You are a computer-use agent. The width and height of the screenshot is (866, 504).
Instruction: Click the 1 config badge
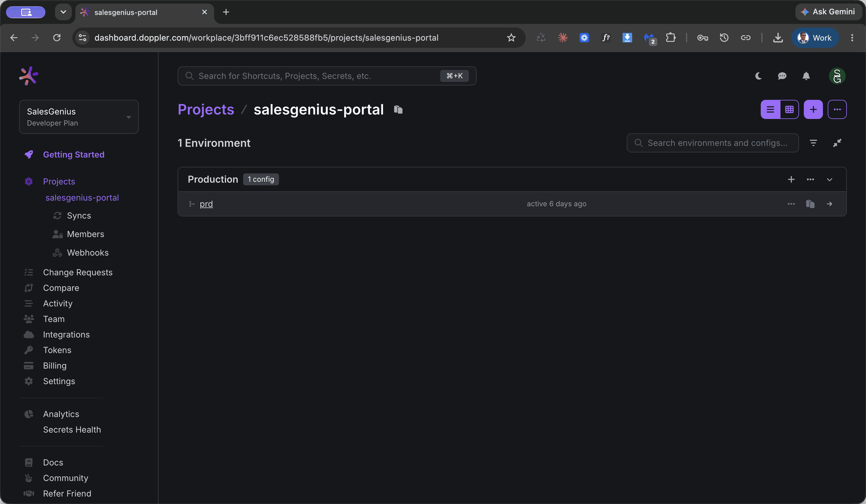(261, 179)
